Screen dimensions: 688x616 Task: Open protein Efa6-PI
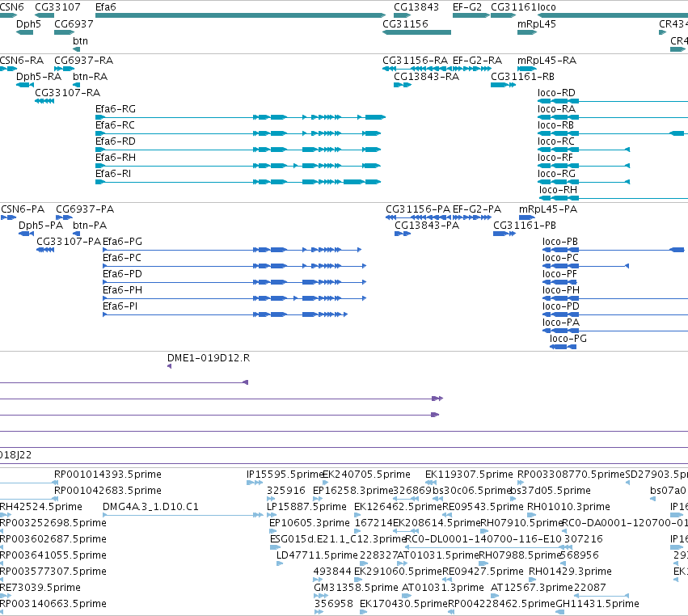click(x=120, y=306)
